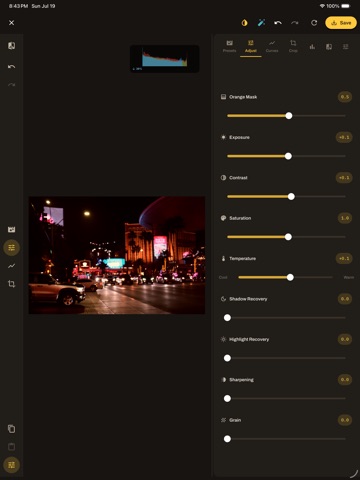Tap the undo arrow in the left sidebar
The width and height of the screenshot is (360, 480).
click(11, 67)
